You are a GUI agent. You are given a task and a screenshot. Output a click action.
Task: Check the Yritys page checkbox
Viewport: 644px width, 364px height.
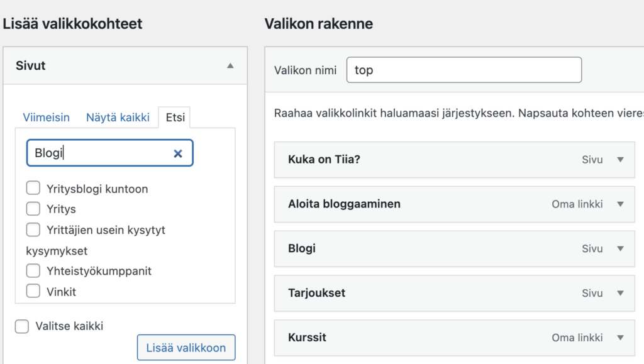pyautogui.click(x=33, y=209)
